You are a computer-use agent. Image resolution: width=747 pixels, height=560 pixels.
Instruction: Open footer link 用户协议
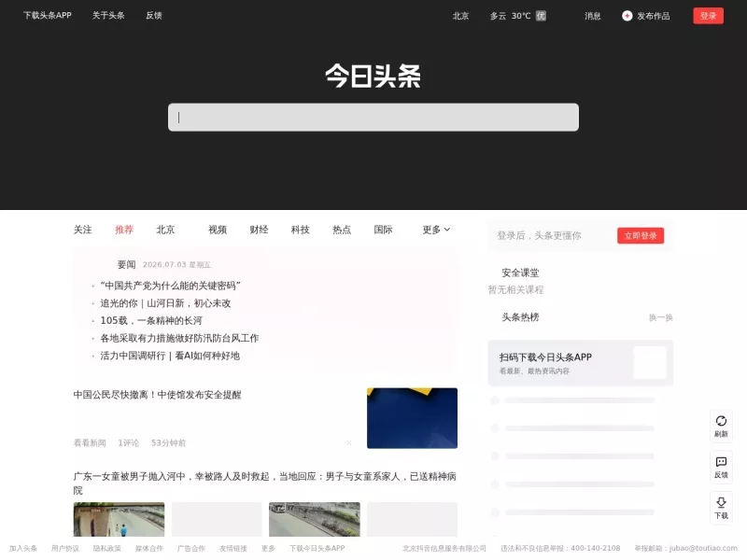pos(64,549)
